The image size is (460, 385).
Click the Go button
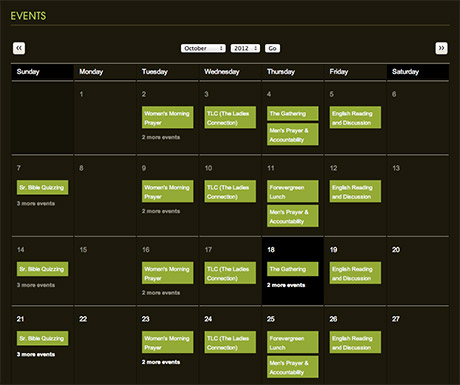(x=272, y=48)
